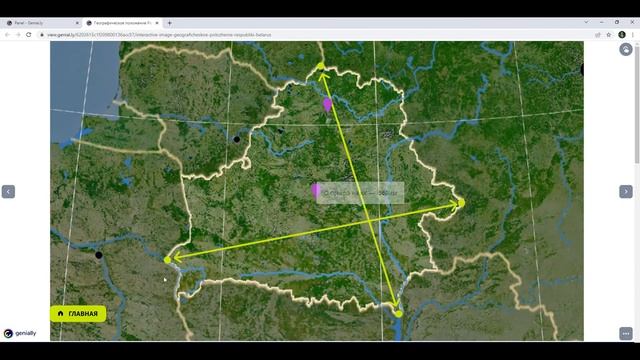Click the view.genial.ly address bar
This screenshot has height=360, width=640.
click(314, 35)
